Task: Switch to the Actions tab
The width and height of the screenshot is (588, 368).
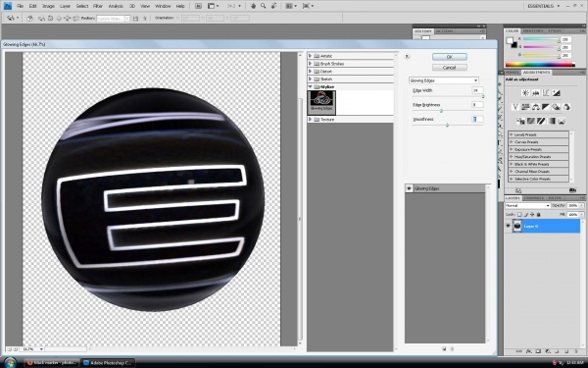Action: [x=445, y=31]
